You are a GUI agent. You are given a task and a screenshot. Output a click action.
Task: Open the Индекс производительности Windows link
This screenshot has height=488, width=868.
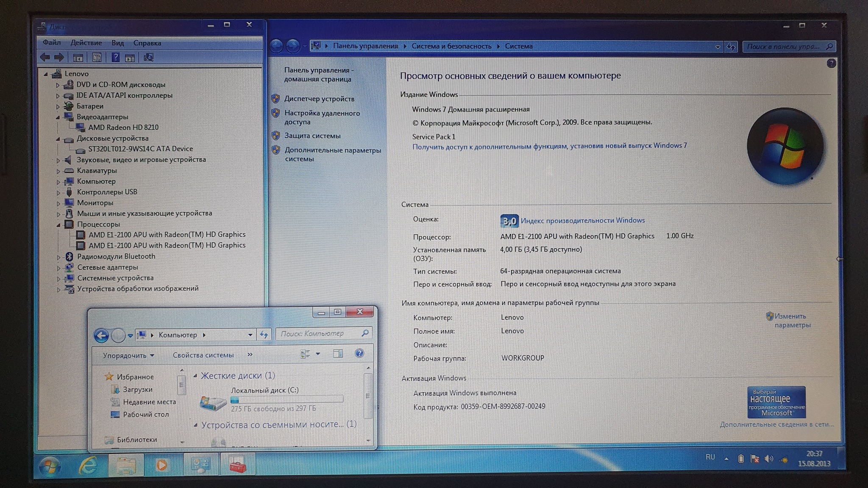582,220
